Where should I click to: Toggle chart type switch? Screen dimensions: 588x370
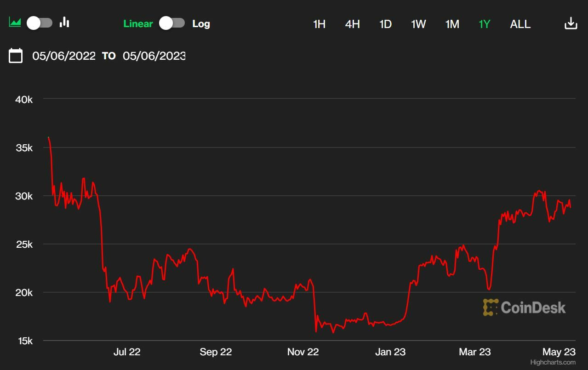coord(40,23)
